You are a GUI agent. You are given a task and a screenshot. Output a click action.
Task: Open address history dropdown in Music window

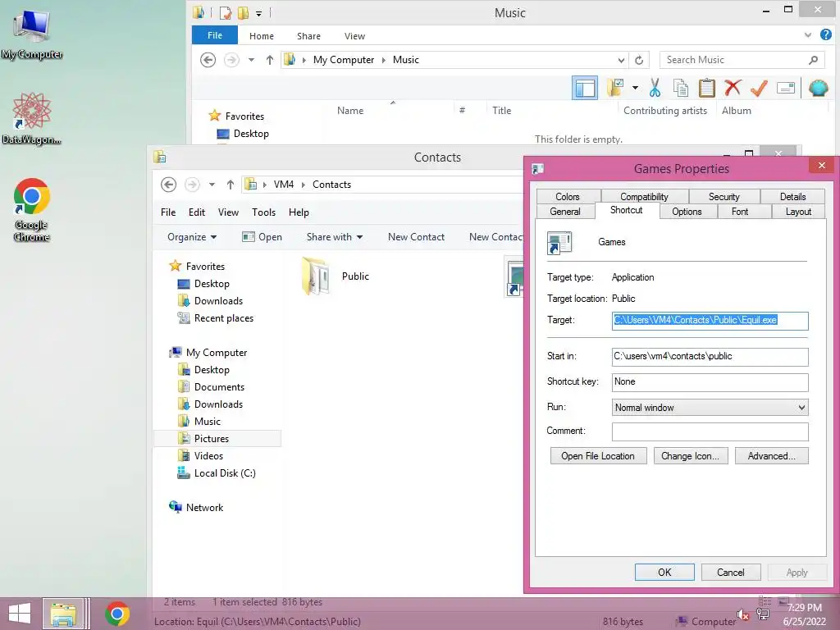click(x=621, y=60)
